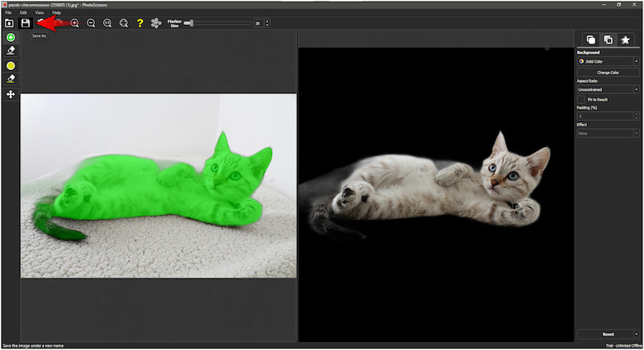Select the yellow marker tool
The height and width of the screenshot is (350, 644).
click(x=10, y=65)
